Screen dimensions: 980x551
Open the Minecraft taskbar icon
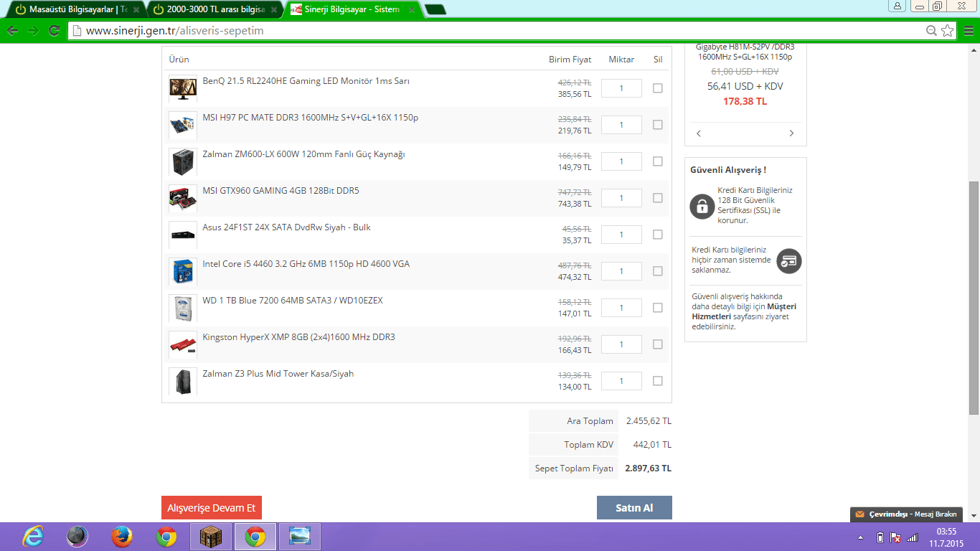(211, 537)
